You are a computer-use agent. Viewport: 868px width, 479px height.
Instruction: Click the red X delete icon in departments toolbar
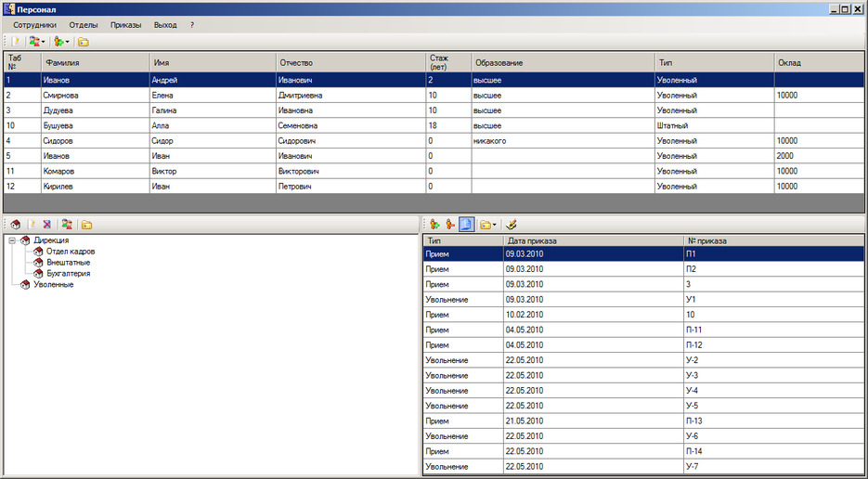pos(48,225)
